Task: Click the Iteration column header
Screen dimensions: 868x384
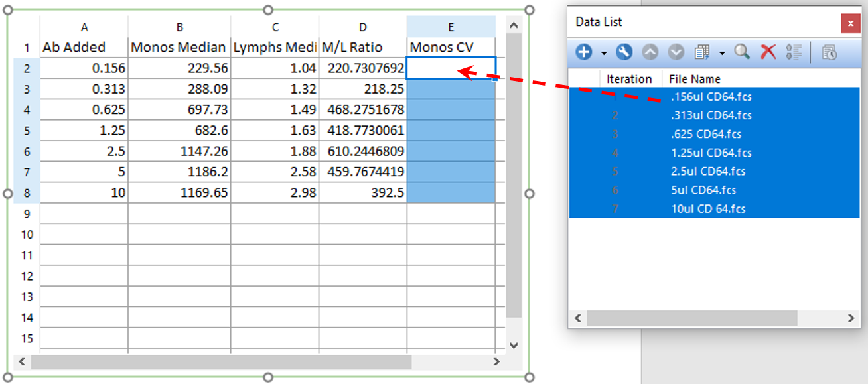Action: tap(629, 79)
